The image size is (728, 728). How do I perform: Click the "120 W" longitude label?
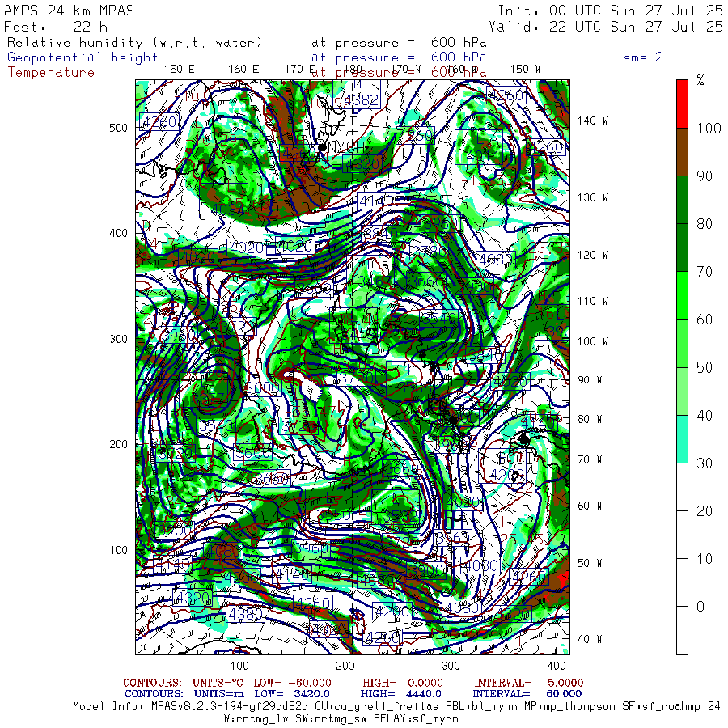[593, 256]
